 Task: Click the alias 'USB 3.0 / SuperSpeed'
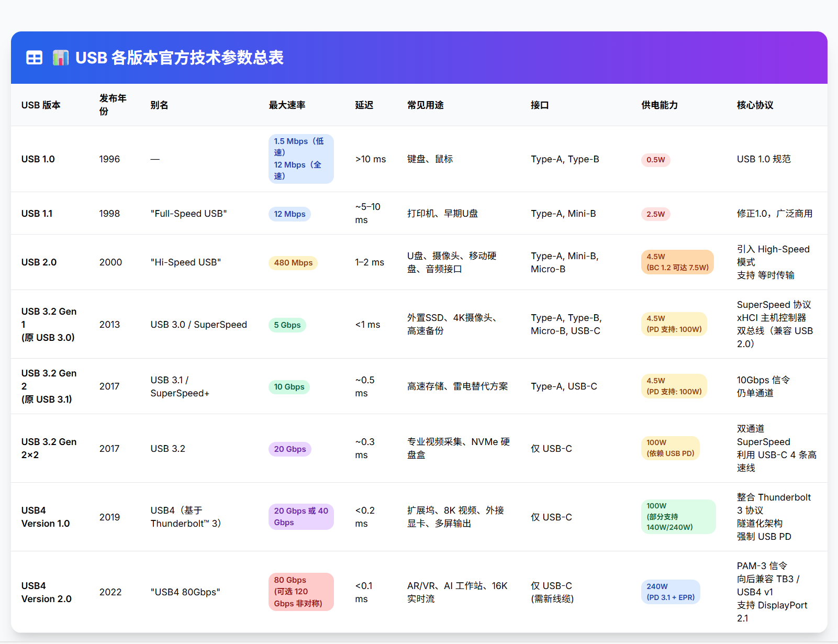tap(198, 325)
